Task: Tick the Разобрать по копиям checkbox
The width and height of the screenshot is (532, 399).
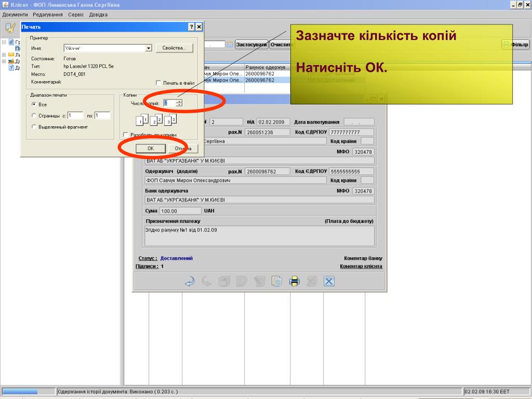Action: pos(126,135)
